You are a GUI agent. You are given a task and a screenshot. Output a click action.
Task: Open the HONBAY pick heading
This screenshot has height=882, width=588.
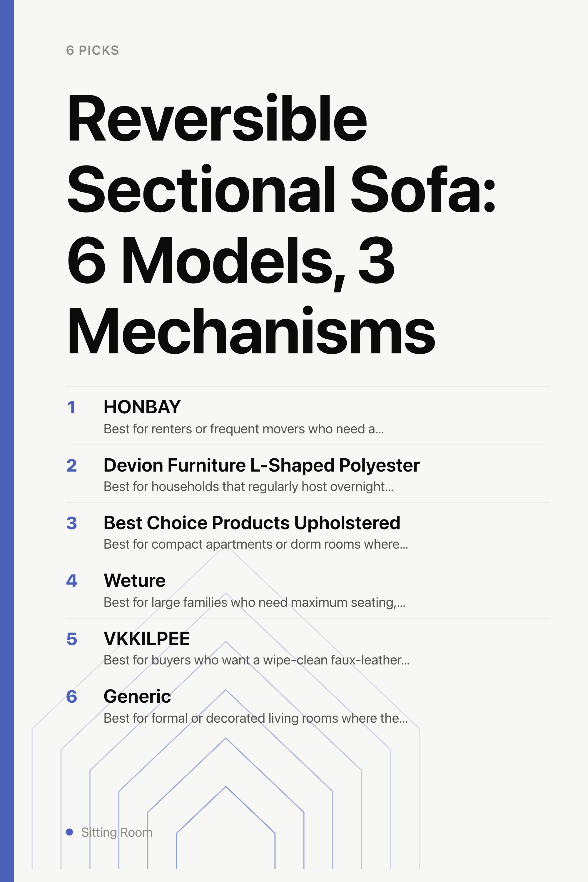[142, 407]
